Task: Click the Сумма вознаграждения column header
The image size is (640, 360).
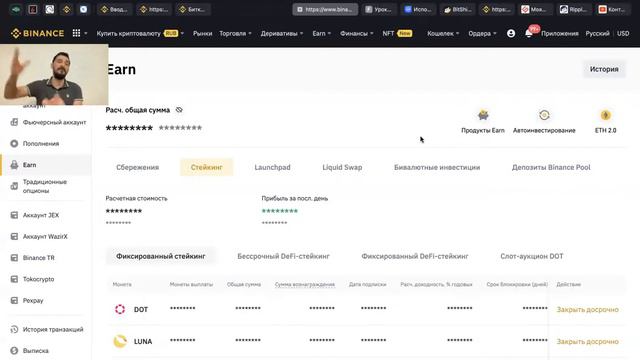Action: 305,284
